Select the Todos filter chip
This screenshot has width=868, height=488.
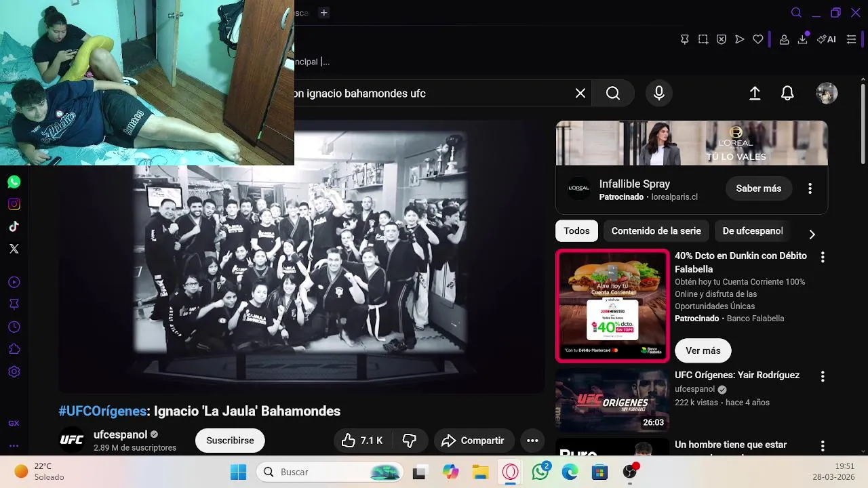click(576, 231)
